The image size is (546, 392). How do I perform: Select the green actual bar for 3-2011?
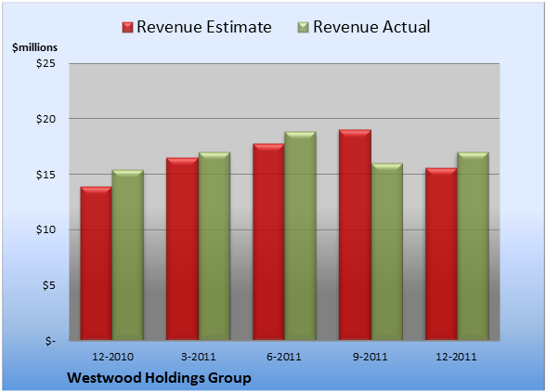[214, 246]
